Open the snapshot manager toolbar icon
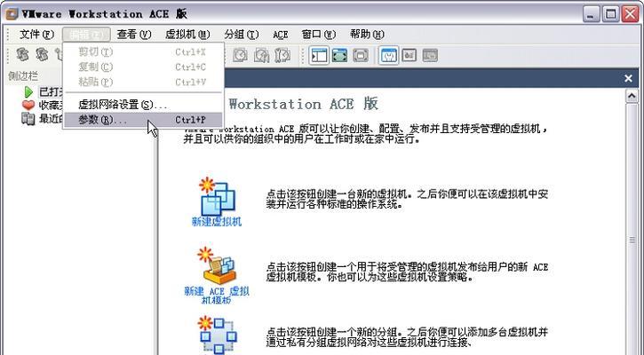The image size is (644, 355). (x=282, y=55)
